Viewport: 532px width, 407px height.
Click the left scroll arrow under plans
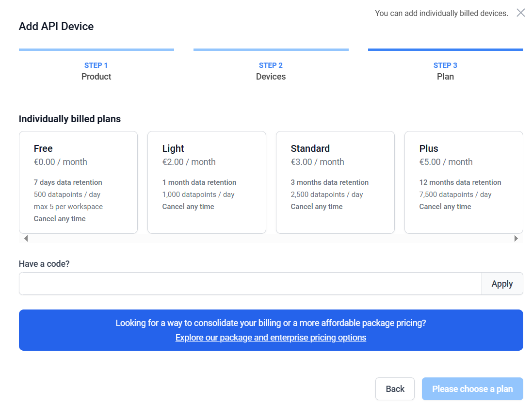coord(26,239)
